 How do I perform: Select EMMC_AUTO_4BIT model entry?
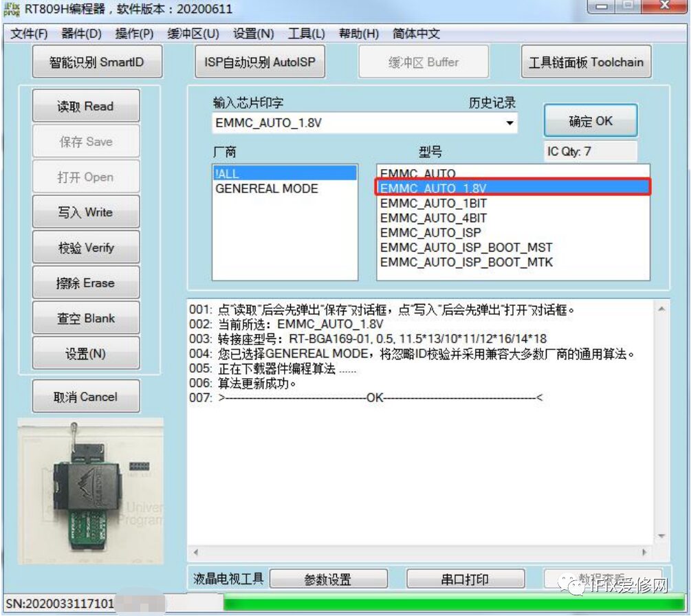(513, 218)
